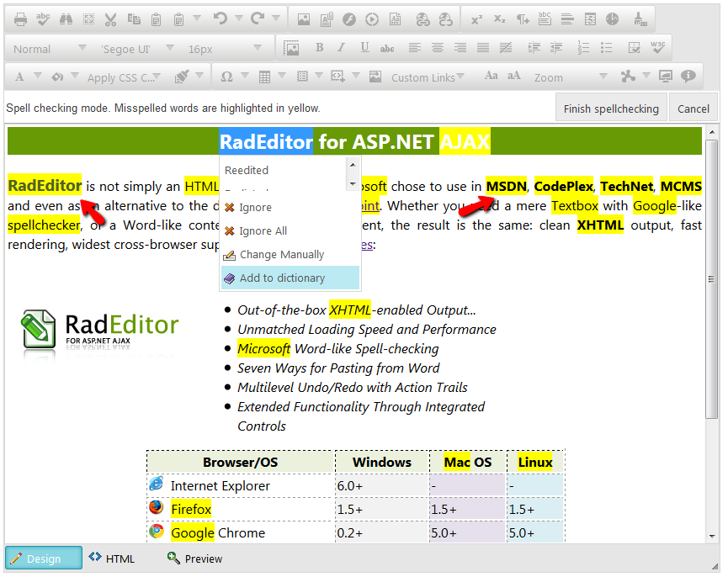Screen dimensions: 728x577
Task: Launch the AJAX spellchecker tool
Action: click(x=43, y=19)
